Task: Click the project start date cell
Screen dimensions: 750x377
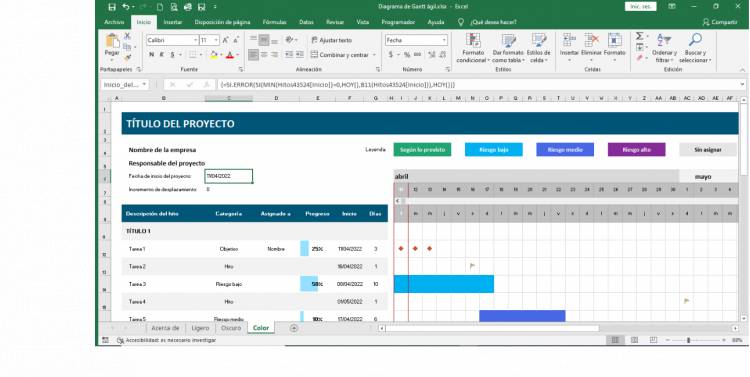Action: click(x=229, y=176)
